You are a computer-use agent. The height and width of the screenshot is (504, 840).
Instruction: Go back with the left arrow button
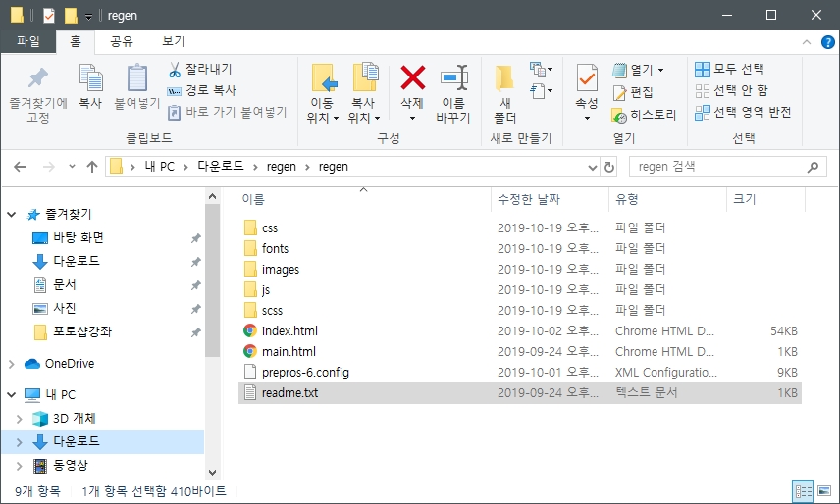click(20, 167)
